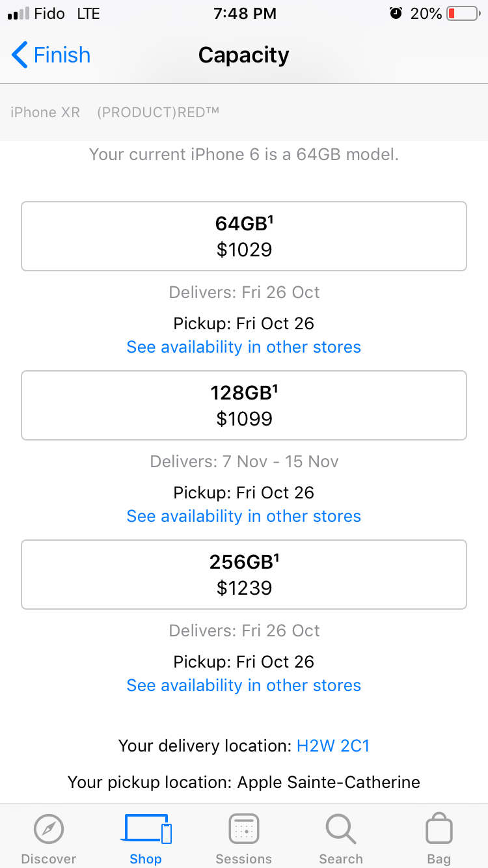
Task: Change delivery postal code H2W 2C1
Action: [x=333, y=746]
